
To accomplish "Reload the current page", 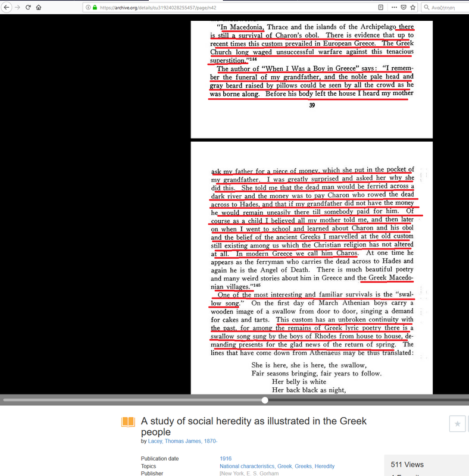I will click(28, 7).
